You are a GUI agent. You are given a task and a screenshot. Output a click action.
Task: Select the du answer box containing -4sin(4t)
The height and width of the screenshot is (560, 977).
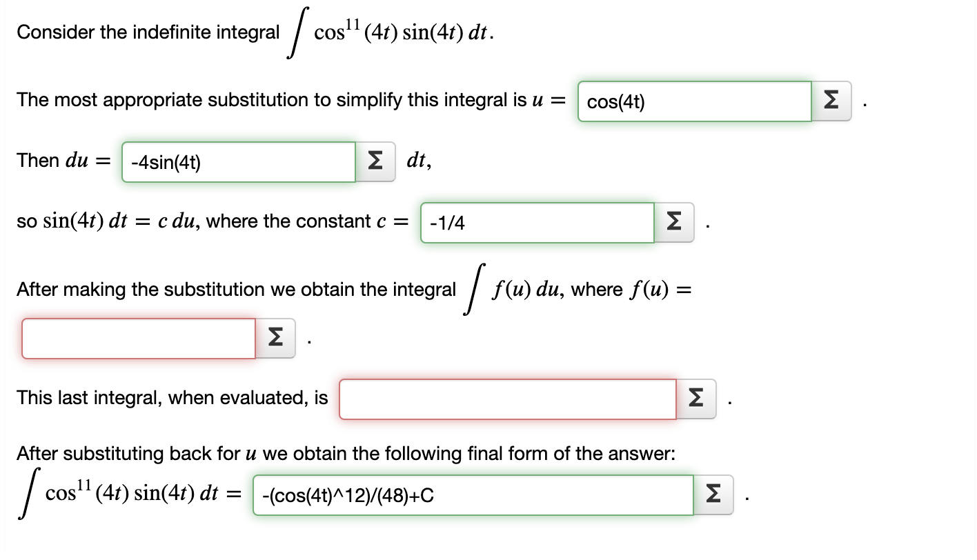[238, 161]
